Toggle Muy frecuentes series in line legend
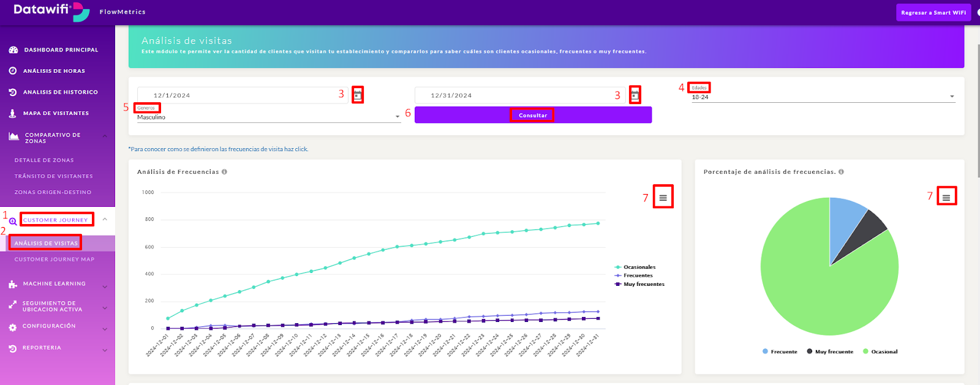The height and width of the screenshot is (385, 980). [639, 284]
